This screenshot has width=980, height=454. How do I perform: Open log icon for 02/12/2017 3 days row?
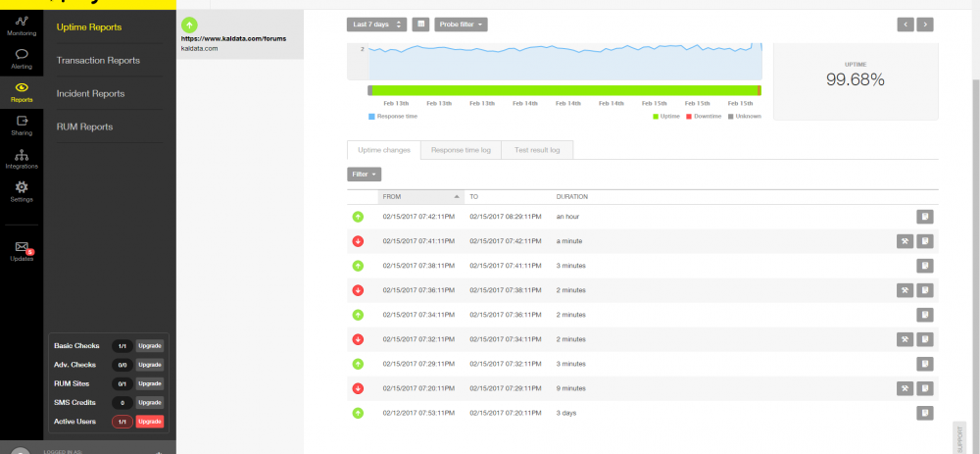tap(925, 413)
